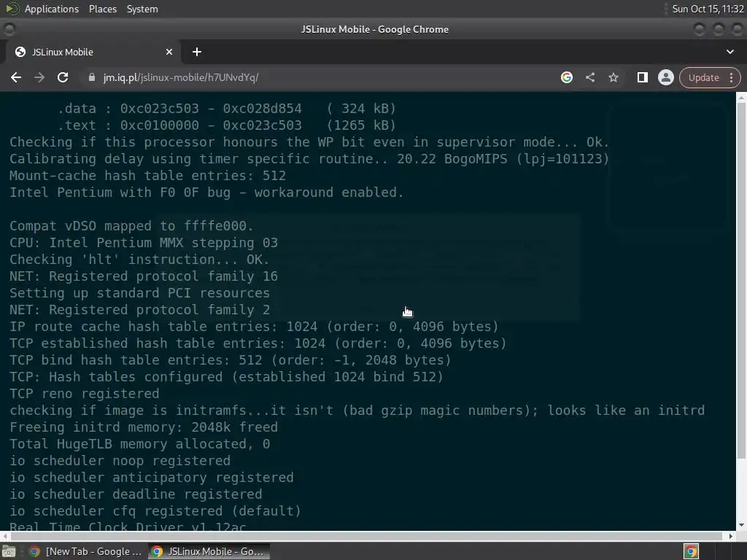Click line 'io scheduler anticipatory registered'
This screenshot has width=747, height=560.
pyautogui.click(x=152, y=478)
